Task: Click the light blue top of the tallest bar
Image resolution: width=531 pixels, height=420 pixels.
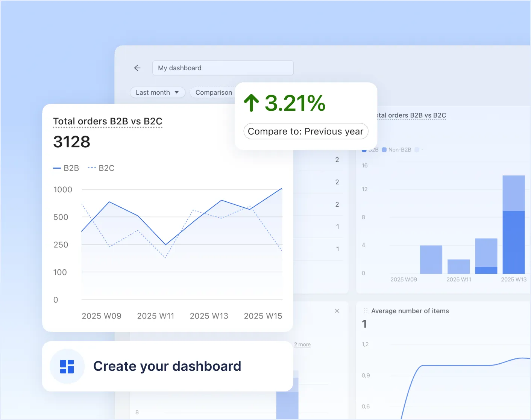Action: (514, 193)
